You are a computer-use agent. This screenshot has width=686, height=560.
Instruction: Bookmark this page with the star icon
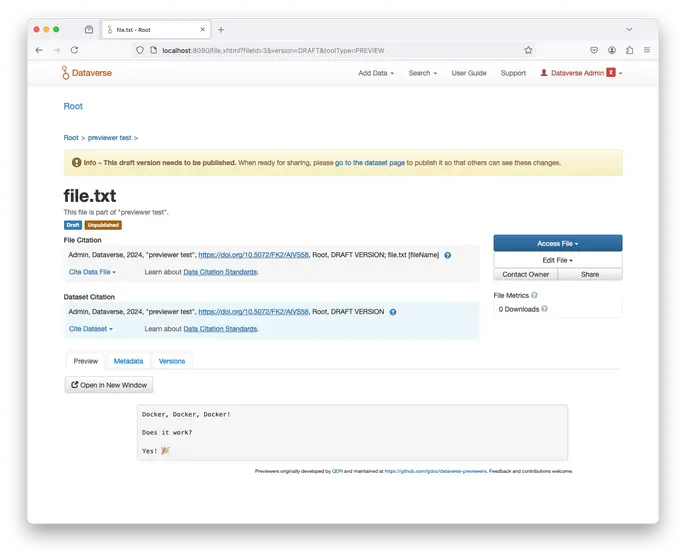tap(528, 50)
